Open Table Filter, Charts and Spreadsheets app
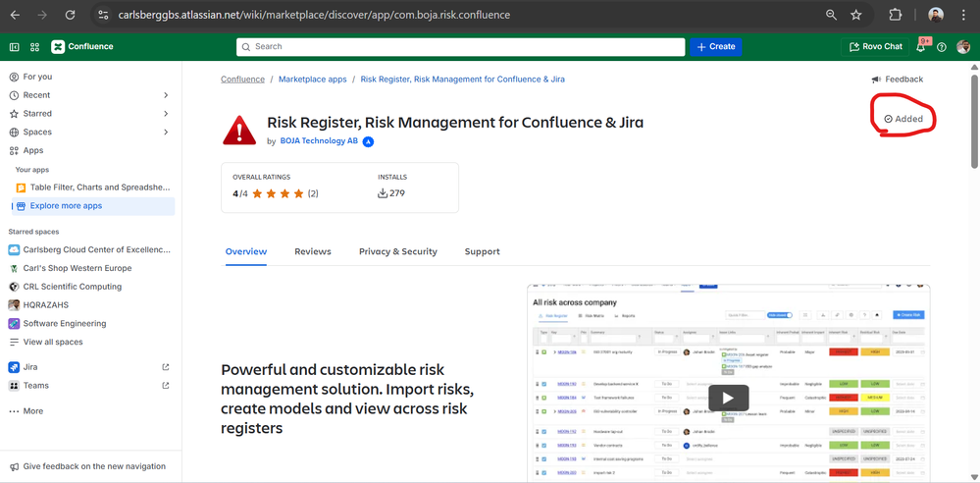This screenshot has height=483, width=980. click(94, 188)
